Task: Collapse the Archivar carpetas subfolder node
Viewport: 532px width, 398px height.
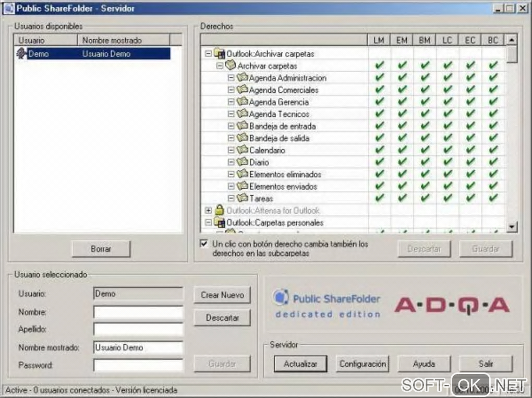Action: (x=220, y=66)
